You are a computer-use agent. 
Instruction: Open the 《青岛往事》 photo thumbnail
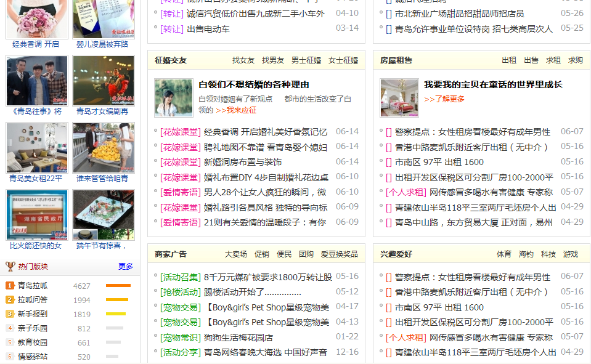[37, 81]
